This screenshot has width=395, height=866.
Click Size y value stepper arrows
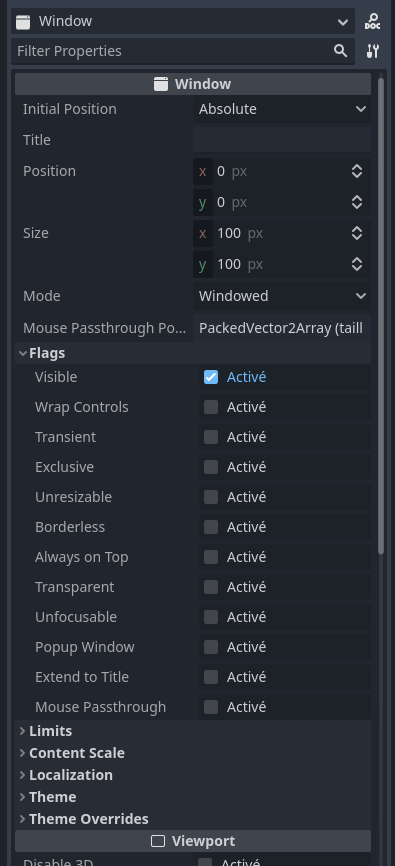(357, 264)
